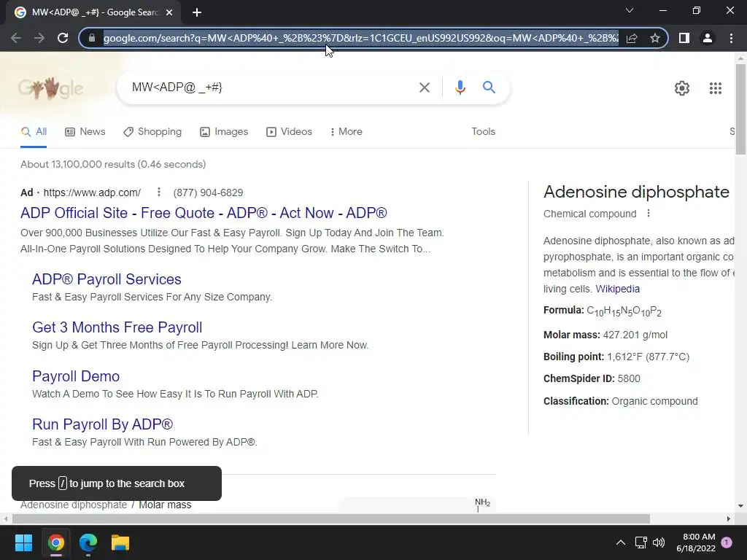This screenshot has height=560, width=747.
Task: Click the scroll right arrow
Action: coord(728,518)
